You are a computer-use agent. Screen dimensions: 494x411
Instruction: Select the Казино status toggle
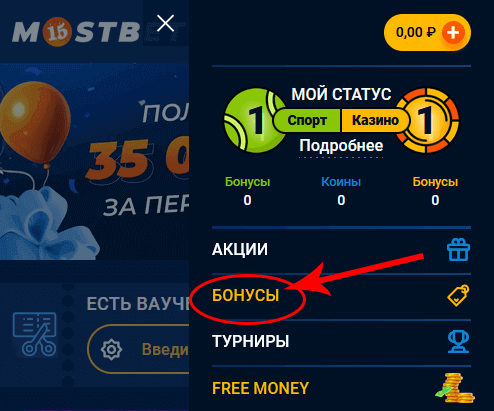coord(375,120)
